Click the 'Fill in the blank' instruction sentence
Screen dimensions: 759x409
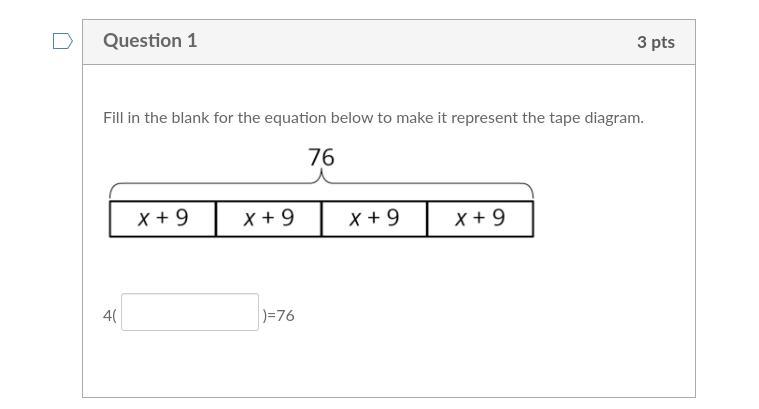pyautogui.click(x=373, y=118)
